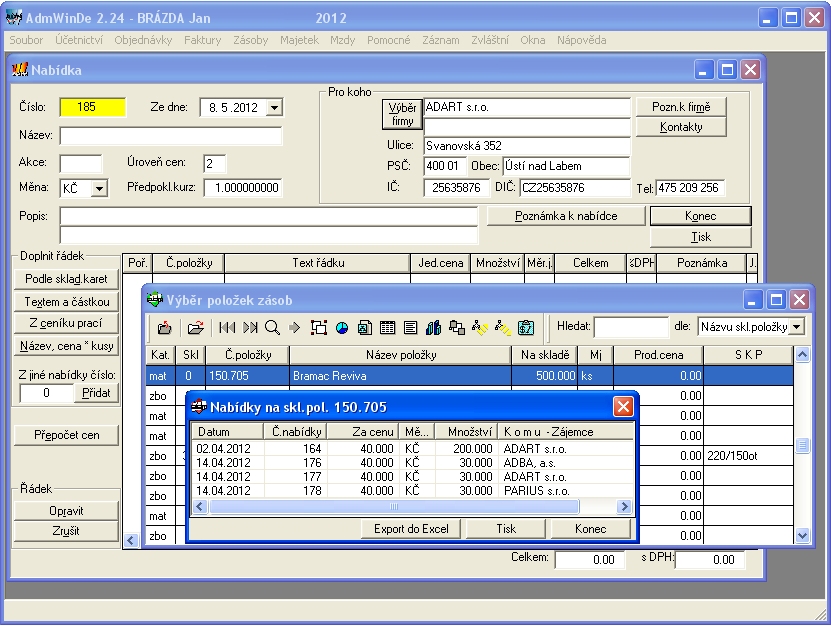831x626 pixels.
Task: Click the yellow hierarchy icon beside the dollar clipboard
Action: tap(502, 328)
